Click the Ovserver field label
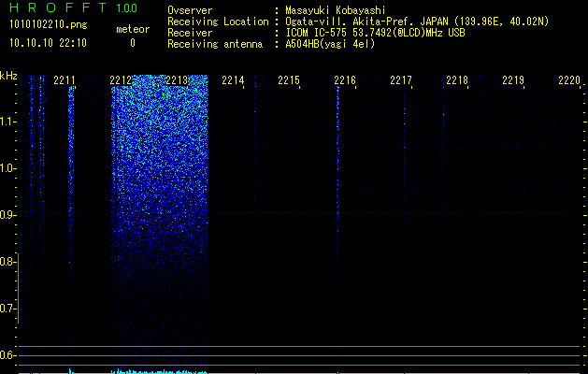The width and height of the screenshot is (588, 374). [190, 10]
